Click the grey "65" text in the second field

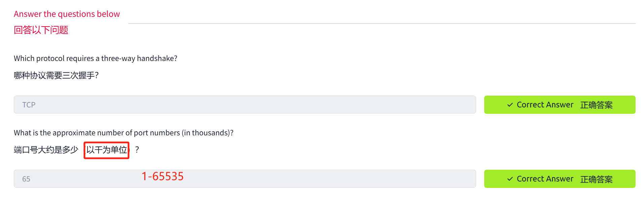pos(26,179)
